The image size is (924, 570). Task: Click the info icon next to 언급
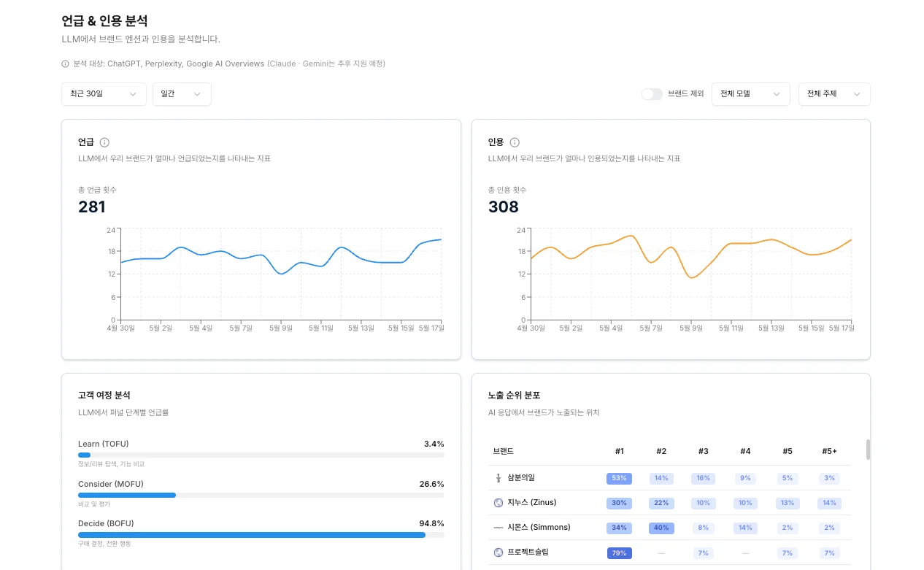pos(104,142)
